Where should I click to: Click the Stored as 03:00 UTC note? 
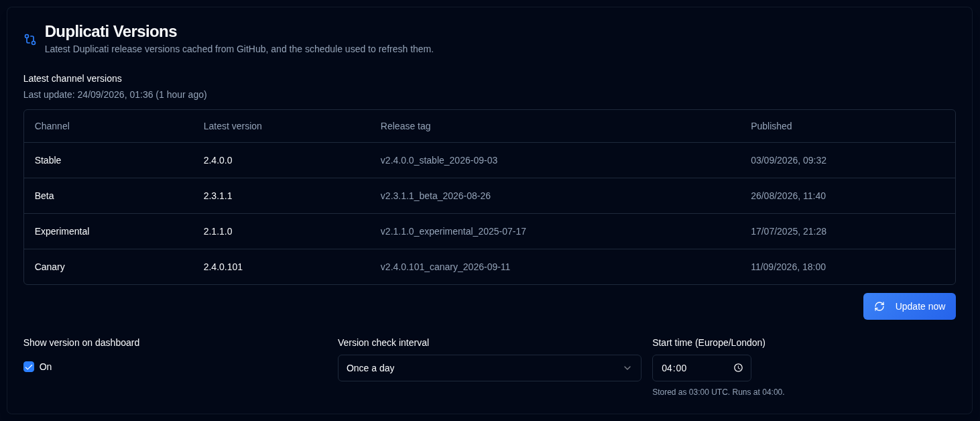(719, 392)
